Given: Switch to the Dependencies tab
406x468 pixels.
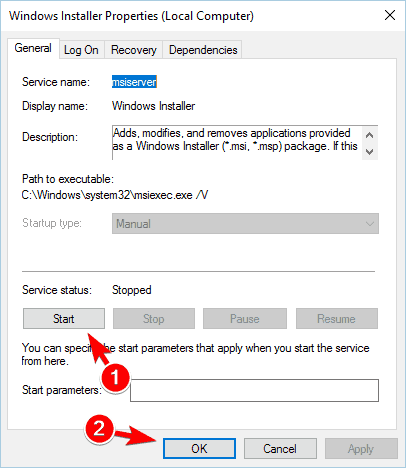Looking at the screenshot, I should [203, 50].
